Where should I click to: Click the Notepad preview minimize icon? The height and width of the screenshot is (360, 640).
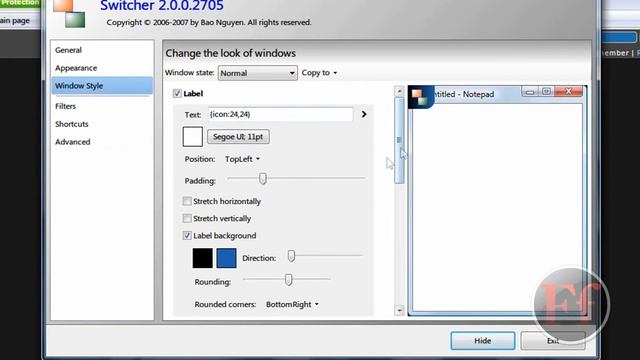529,92
